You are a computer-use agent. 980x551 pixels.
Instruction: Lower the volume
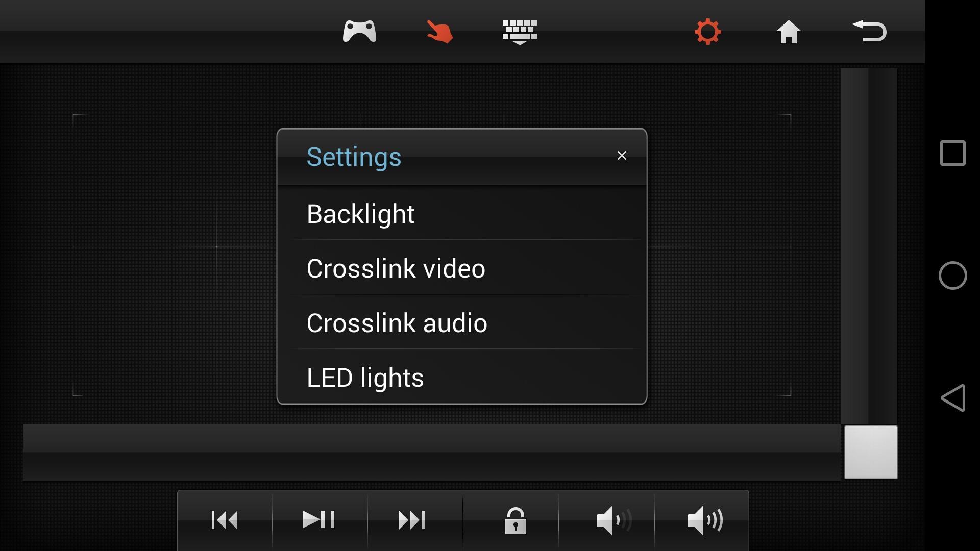(613, 520)
